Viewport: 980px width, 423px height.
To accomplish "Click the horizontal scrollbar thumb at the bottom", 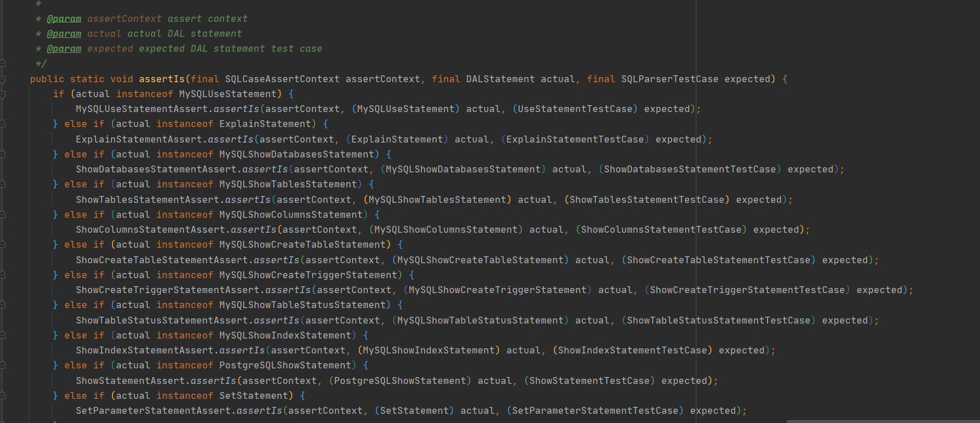I will point(883,421).
